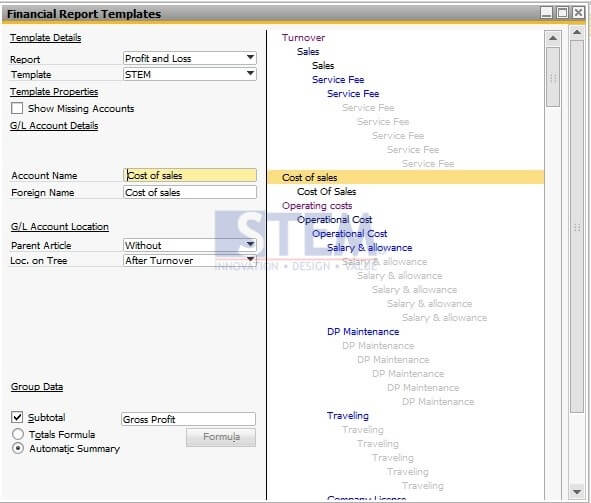Maximize the Financial Report Templates window
591x503 pixels.
click(x=562, y=13)
